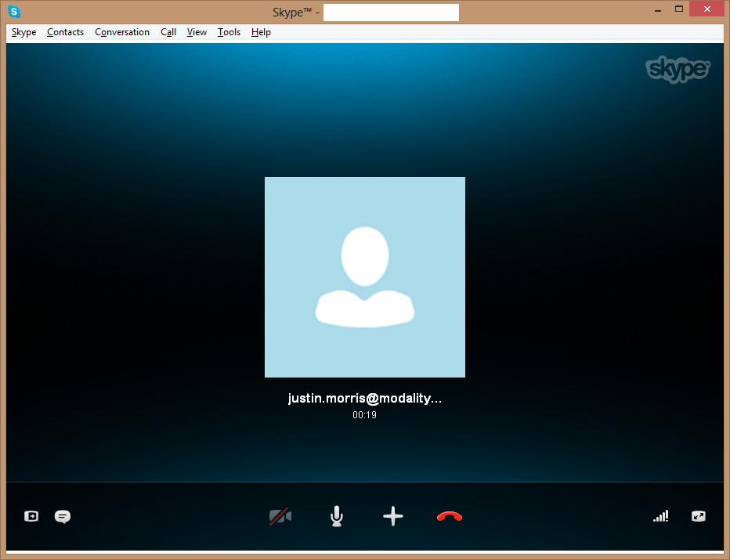The width and height of the screenshot is (730, 560).
Task: Click the contact's avatar placeholder picture
Action: click(x=365, y=277)
